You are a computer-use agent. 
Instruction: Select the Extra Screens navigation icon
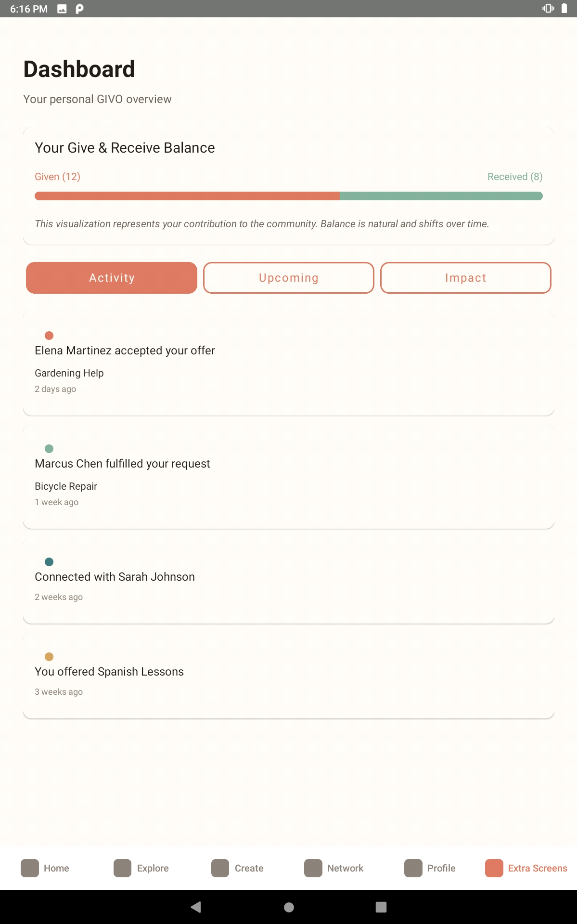(494, 868)
